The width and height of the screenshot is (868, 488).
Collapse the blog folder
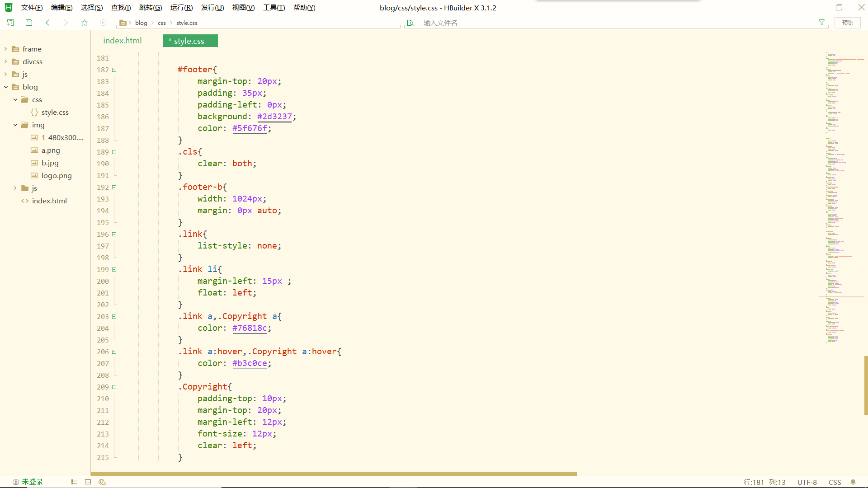point(6,87)
